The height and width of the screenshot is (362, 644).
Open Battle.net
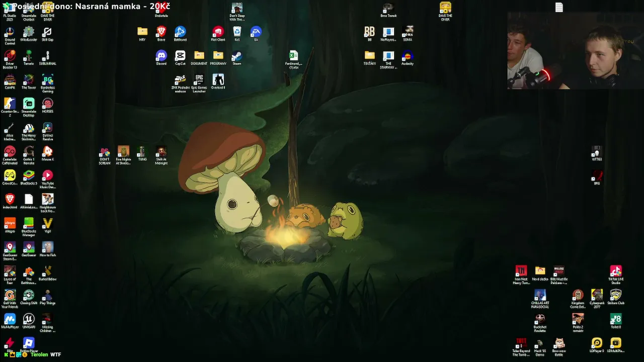(180, 34)
